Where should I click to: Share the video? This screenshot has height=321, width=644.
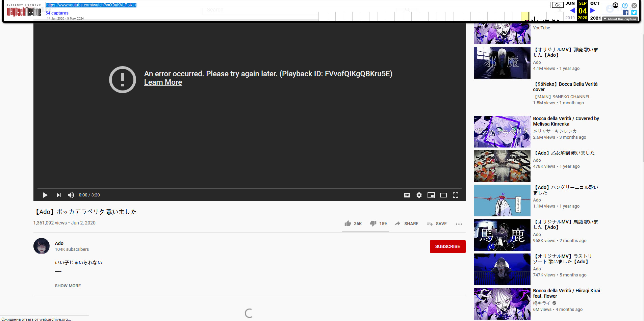[x=406, y=223]
